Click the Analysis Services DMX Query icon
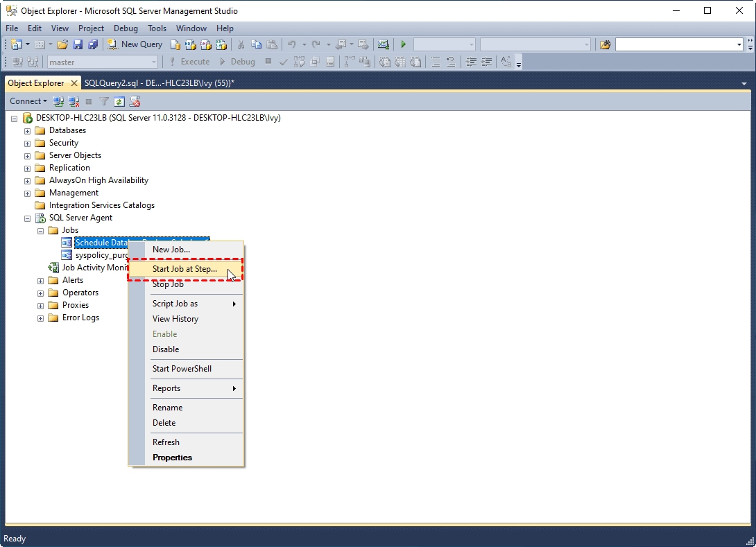Screen dimensions: 756x547 point(206,45)
